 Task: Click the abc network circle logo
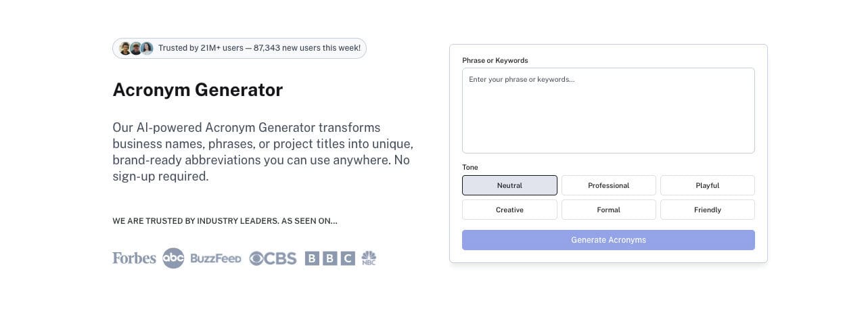[x=173, y=258]
